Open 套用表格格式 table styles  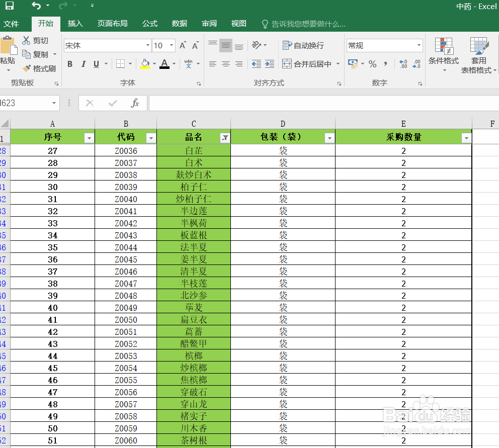point(479,55)
